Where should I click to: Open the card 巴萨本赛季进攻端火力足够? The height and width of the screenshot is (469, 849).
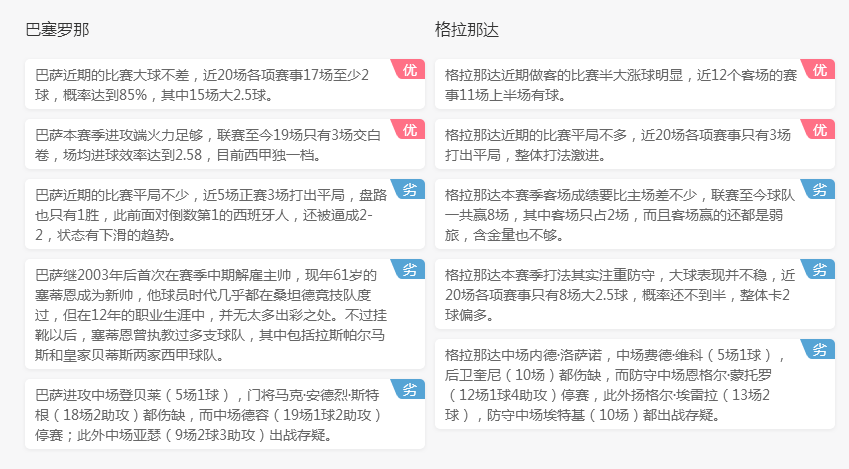(x=225, y=145)
